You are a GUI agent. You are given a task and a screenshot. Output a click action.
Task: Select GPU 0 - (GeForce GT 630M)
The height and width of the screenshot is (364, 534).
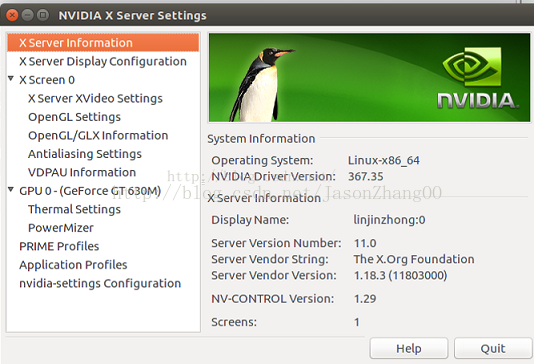click(x=90, y=191)
